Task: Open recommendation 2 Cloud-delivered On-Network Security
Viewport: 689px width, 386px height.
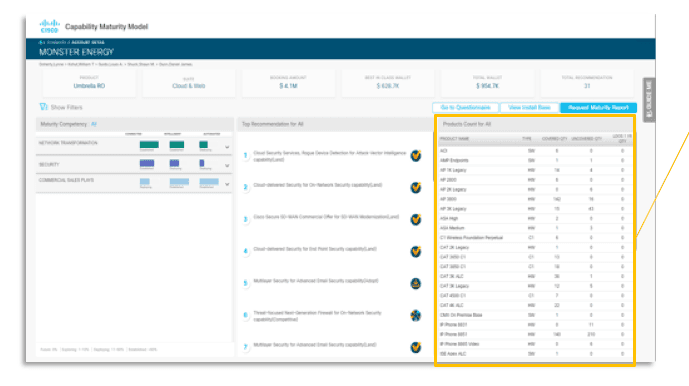Action: 318,185
